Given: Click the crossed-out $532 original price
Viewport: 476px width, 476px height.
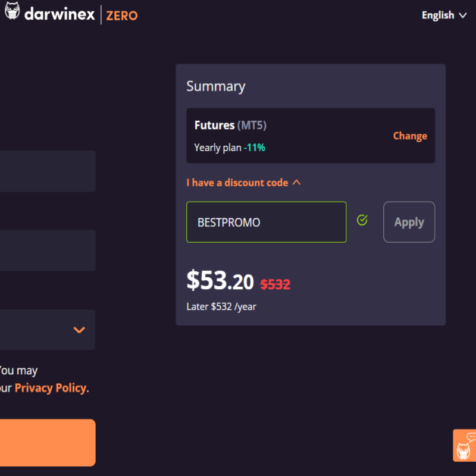Looking at the screenshot, I should 275,284.
